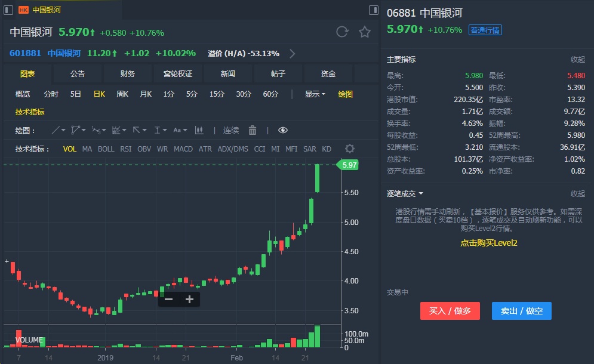Switch to the 资金 tab
594x364 pixels.
click(x=328, y=74)
